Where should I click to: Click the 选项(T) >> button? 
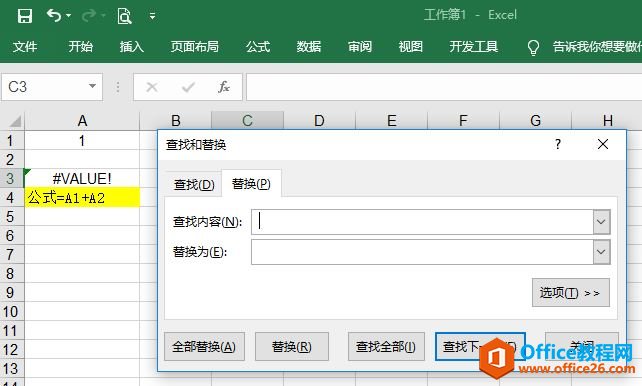pos(571,293)
